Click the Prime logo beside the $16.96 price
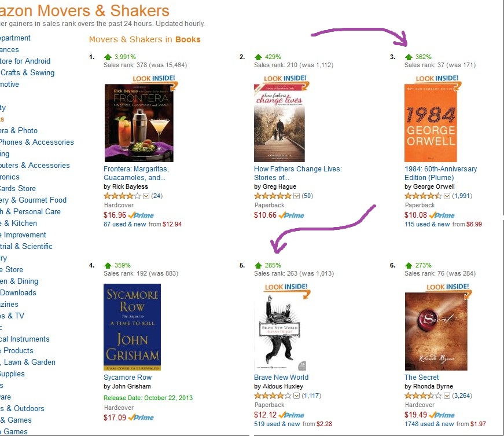Screen dimensions: 504x436 pos(144,215)
